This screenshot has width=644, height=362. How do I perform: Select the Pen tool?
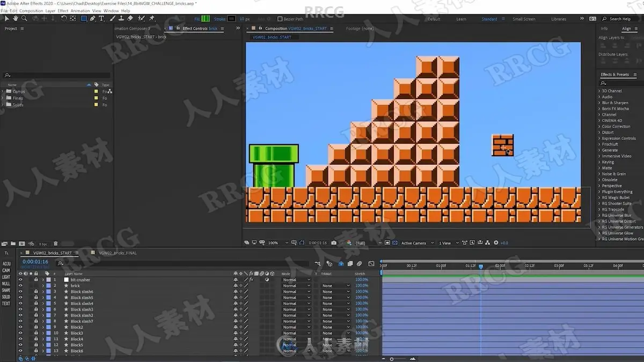click(x=93, y=18)
